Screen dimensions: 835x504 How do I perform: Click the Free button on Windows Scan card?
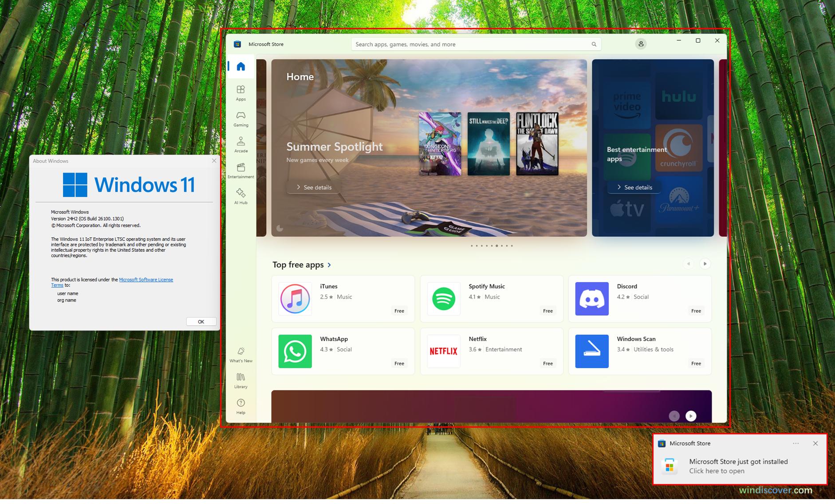[696, 363]
